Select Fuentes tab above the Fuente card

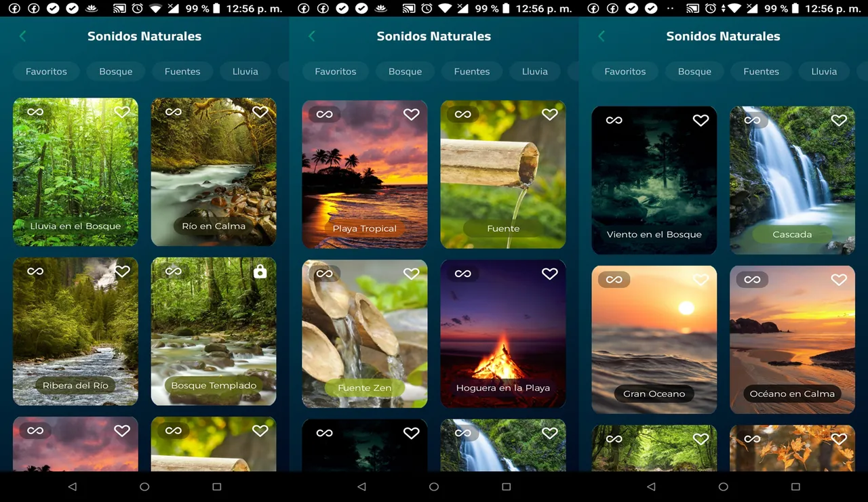pos(472,71)
